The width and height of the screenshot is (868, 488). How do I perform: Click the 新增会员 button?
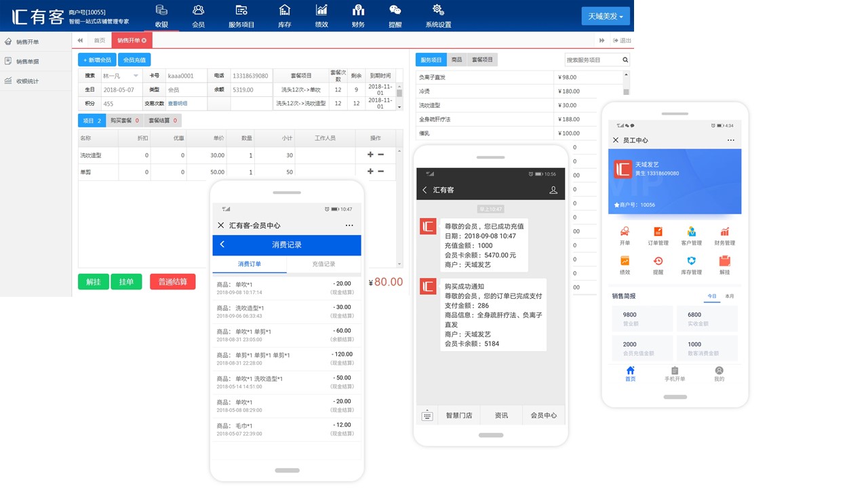click(x=97, y=60)
